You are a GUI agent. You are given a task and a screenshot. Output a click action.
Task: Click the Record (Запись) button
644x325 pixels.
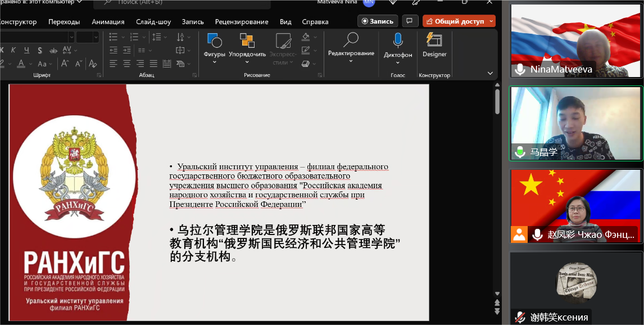click(x=378, y=21)
